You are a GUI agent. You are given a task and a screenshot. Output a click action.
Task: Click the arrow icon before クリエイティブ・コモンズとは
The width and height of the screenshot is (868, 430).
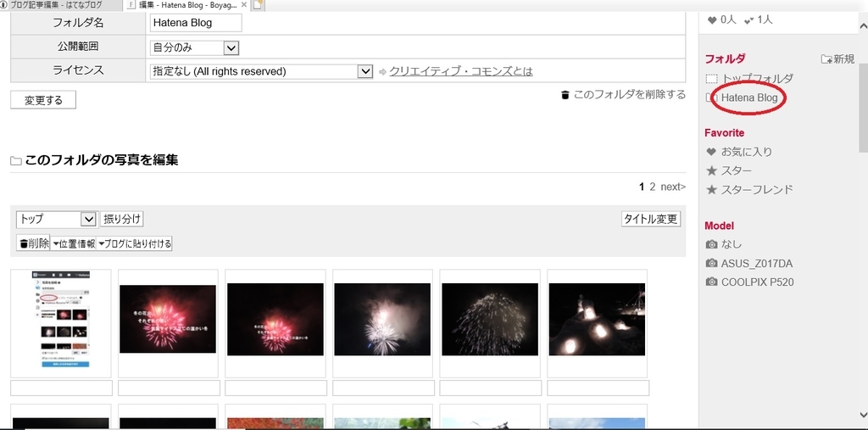pyautogui.click(x=382, y=71)
